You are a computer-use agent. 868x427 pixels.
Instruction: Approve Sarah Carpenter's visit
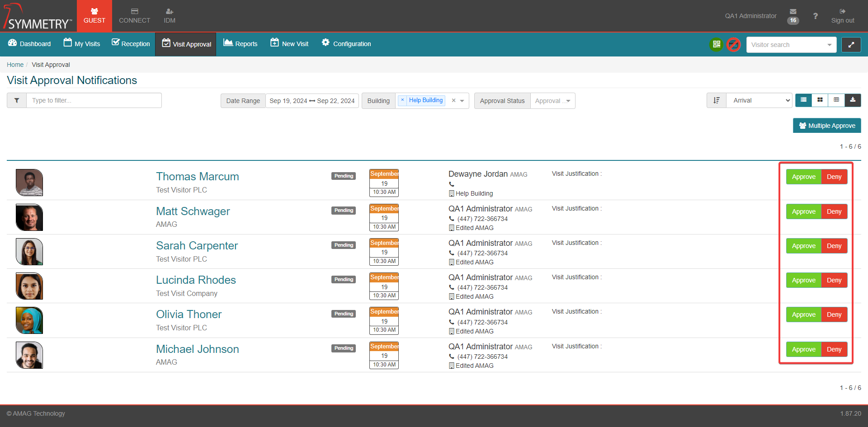pos(804,246)
